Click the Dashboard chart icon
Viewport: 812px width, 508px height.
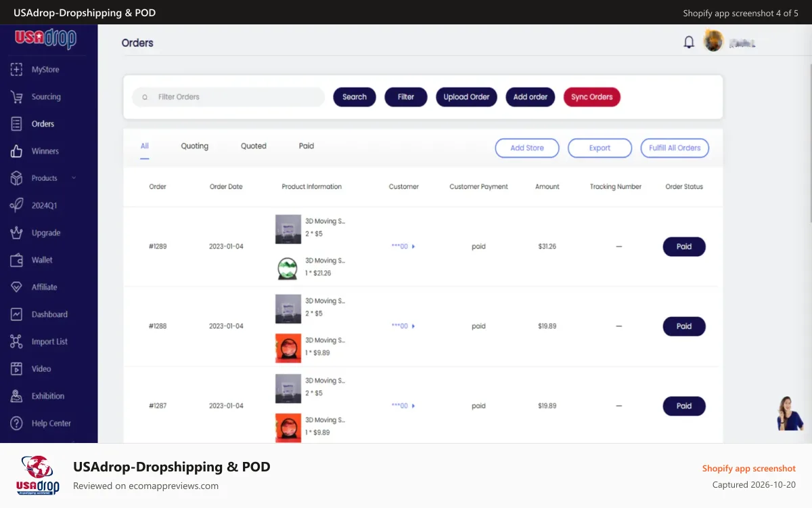click(16, 314)
